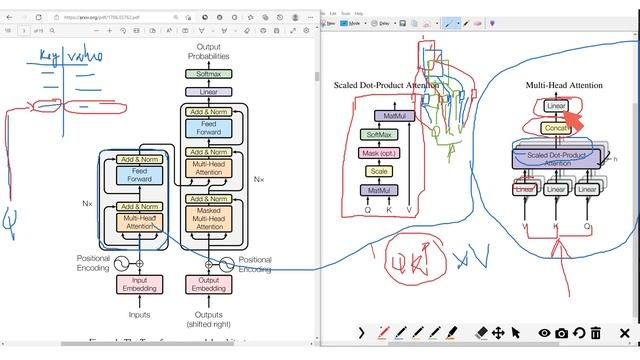Image resolution: width=640 pixels, height=360 pixels.
Task: Select the PDF Erase tool
Action: tap(247, 31)
